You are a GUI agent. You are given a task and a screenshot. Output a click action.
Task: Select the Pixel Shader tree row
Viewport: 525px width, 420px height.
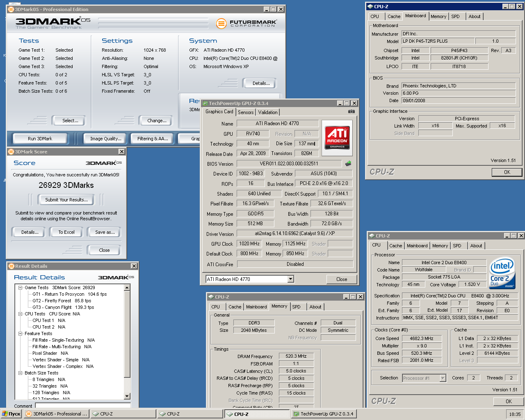click(x=50, y=353)
